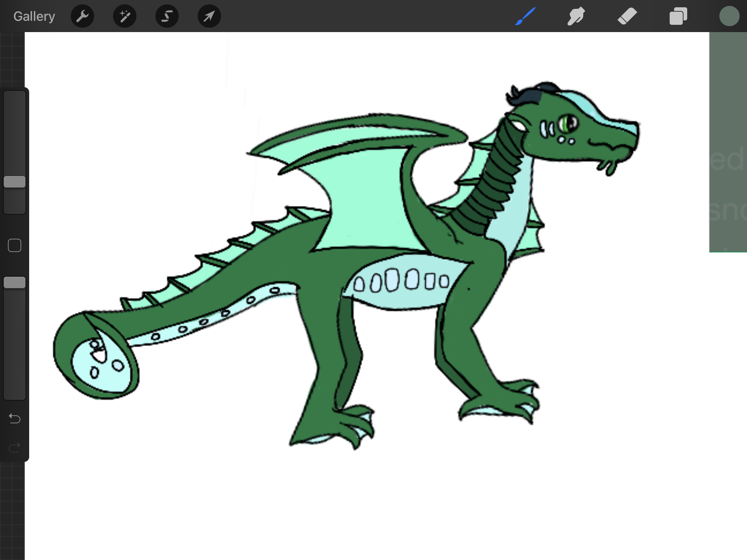This screenshot has height=560, width=747.
Task: Activate the Selection tool
Action: (x=167, y=16)
